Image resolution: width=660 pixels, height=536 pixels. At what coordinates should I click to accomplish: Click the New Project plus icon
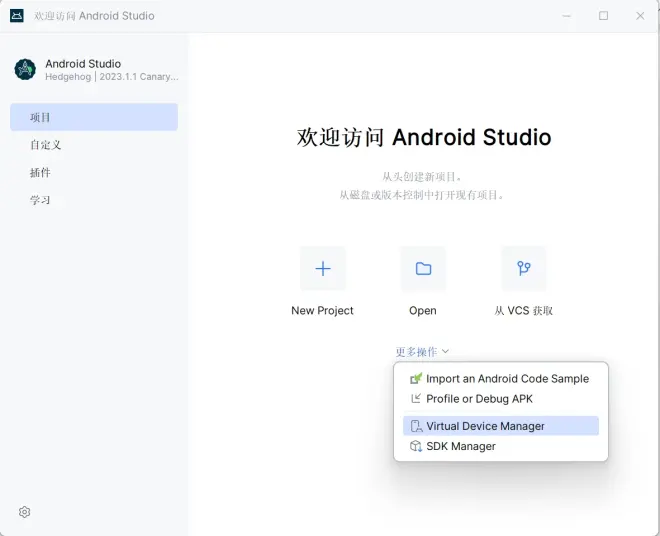tap(323, 269)
